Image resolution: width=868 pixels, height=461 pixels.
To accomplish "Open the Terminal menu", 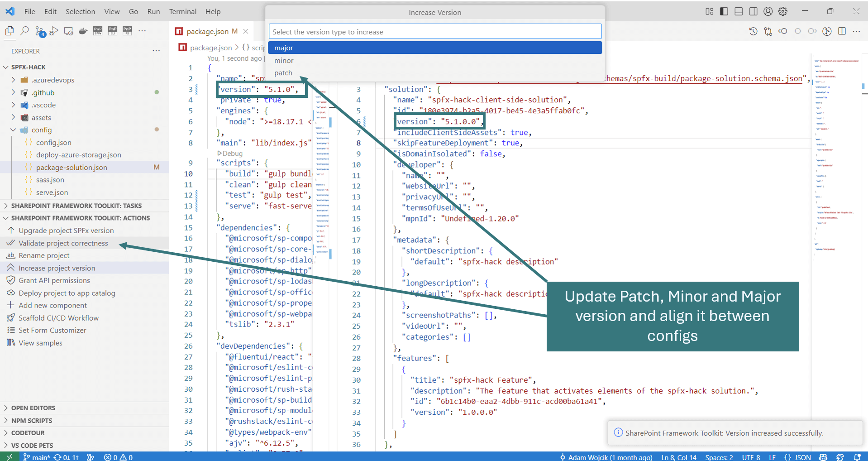I will (x=183, y=11).
